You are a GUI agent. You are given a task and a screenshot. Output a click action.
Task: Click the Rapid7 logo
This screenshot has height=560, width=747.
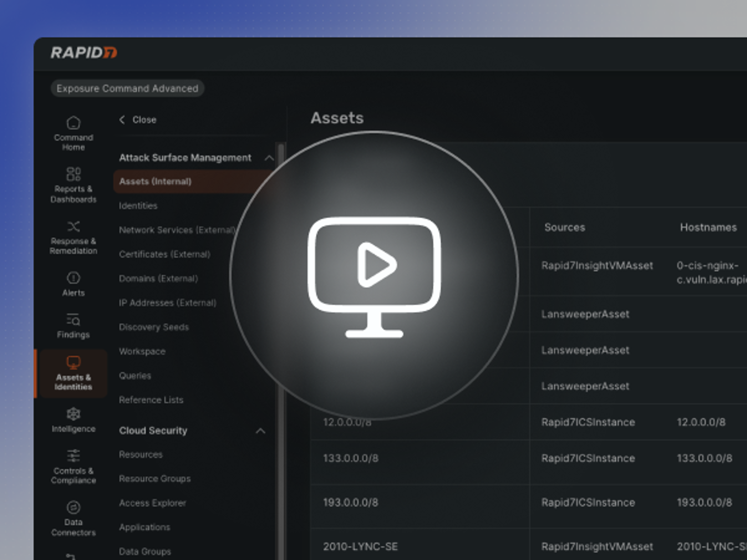84,53
